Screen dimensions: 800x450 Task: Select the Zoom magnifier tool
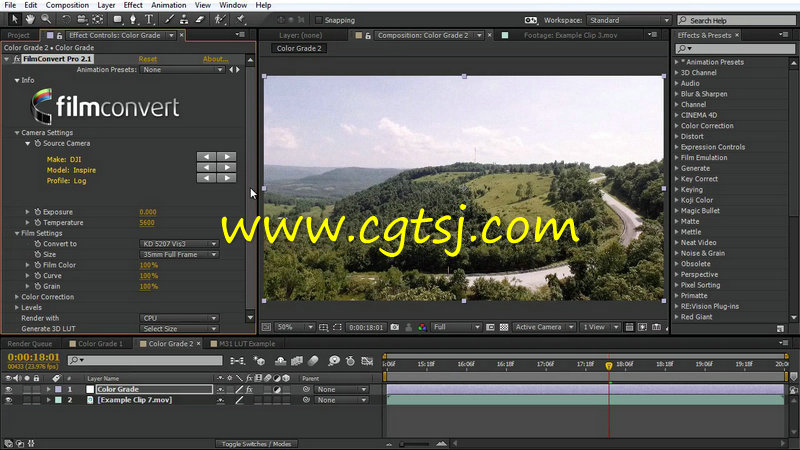pos(46,19)
